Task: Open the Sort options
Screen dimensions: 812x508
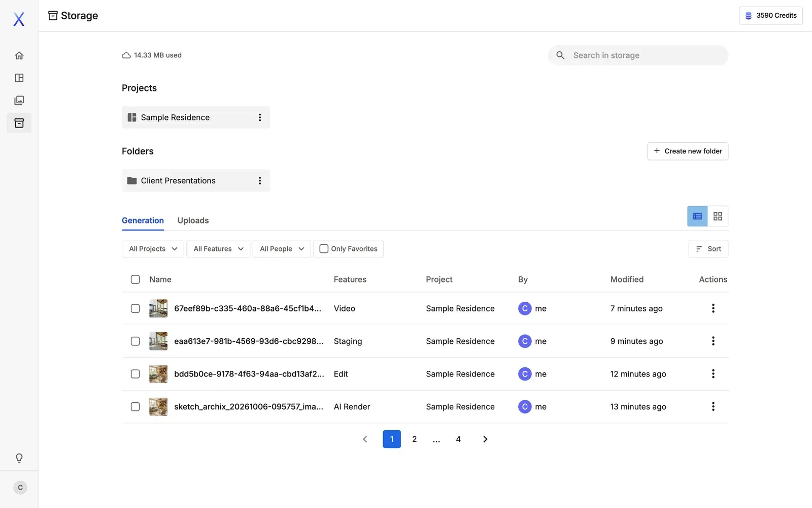Action: pos(708,249)
